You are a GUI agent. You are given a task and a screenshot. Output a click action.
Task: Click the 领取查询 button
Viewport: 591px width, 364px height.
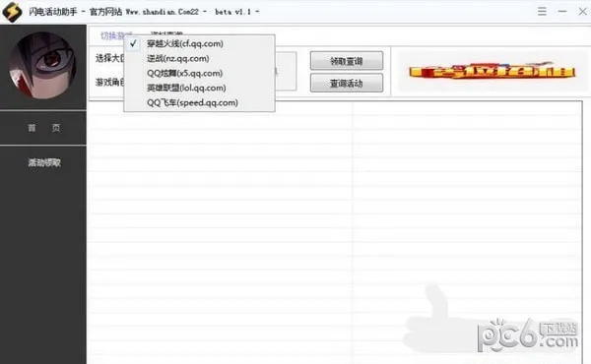(347, 61)
